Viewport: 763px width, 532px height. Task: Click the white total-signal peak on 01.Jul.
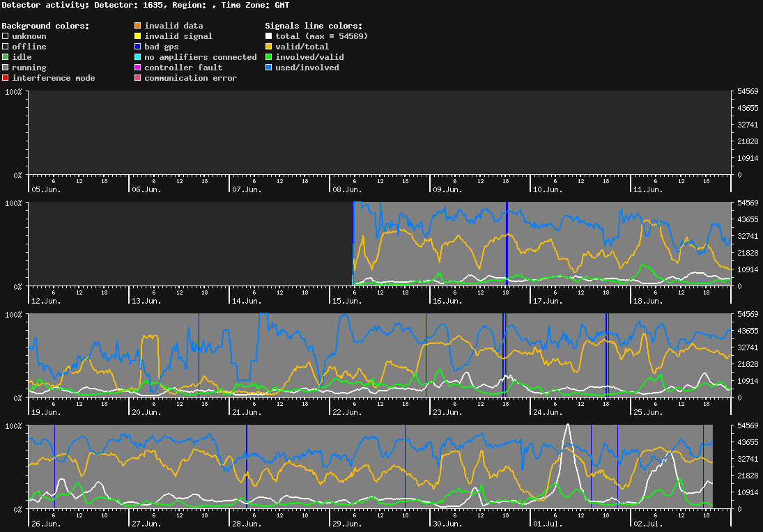pyautogui.click(x=567, y=426)
